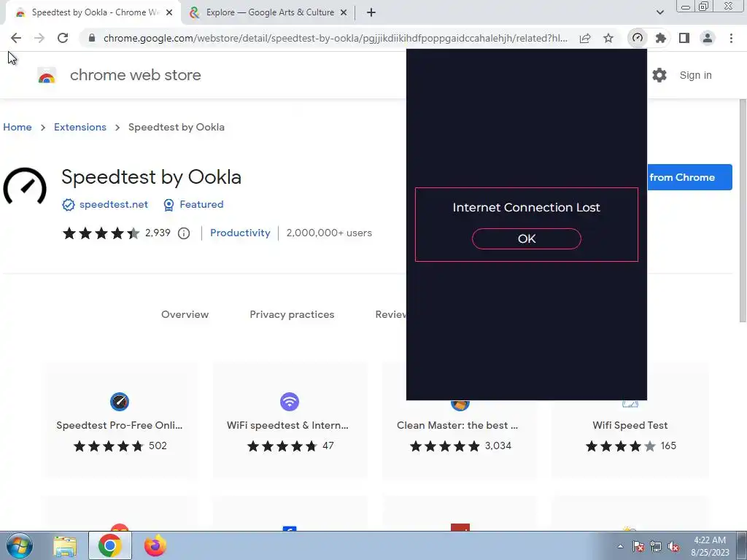
Task: Open the Extensions puzzle-piece menu
Action: (x=661, y=38)
